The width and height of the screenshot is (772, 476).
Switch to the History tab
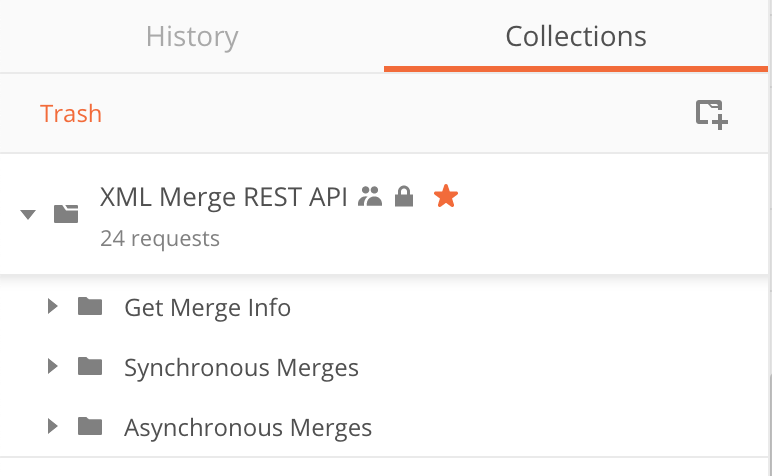click(192, 38)
